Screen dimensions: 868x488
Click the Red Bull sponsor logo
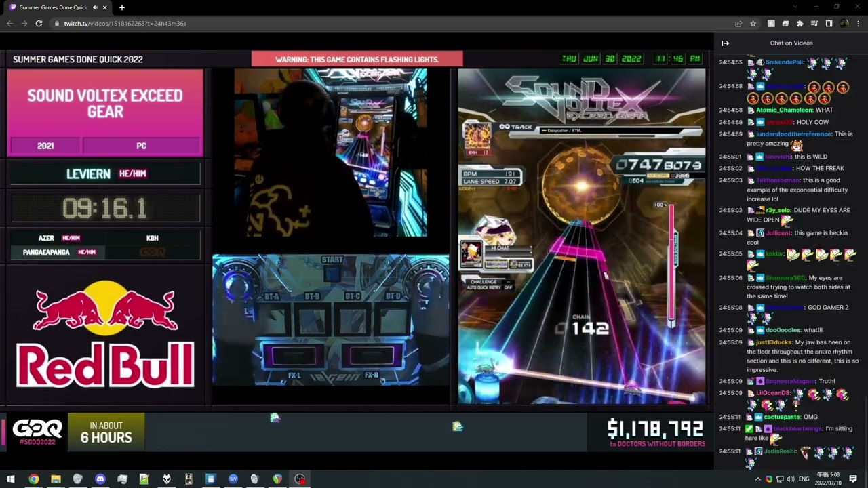(105, 335)
